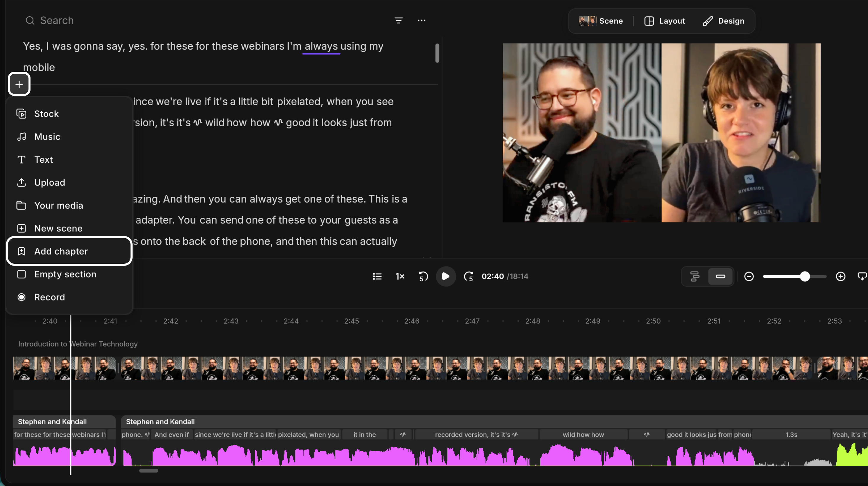Viewport: 868px width, 486px height.
Task: Click the underlined word "always" in transcript
Action: point(321,46)
